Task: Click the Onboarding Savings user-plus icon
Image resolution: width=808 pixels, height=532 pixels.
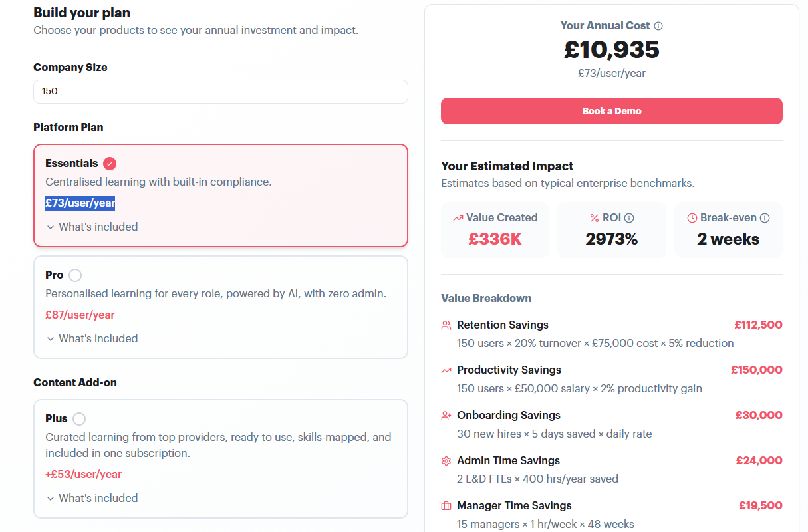Action: [x=446, y=416]
